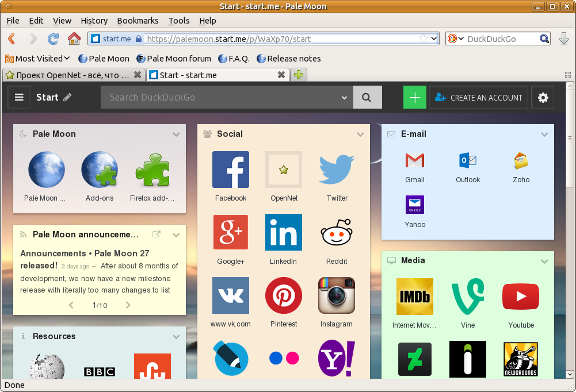Open the Reddit alien icon

[337, 232]
